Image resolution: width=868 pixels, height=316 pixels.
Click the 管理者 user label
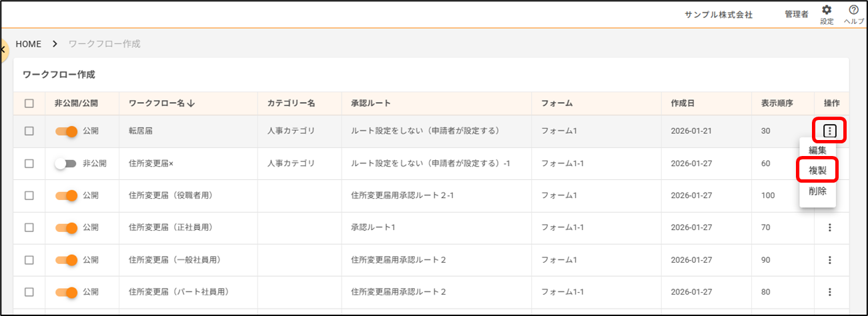(797, 15)
